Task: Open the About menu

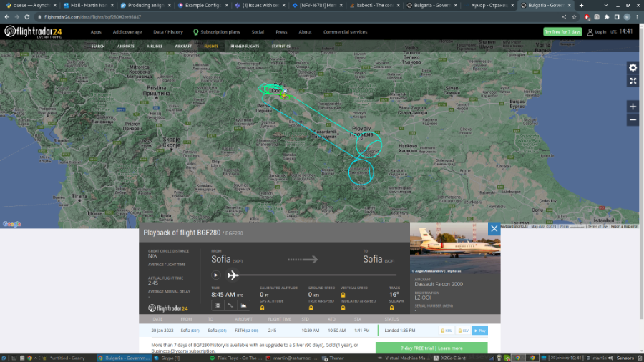Action: 305,32
